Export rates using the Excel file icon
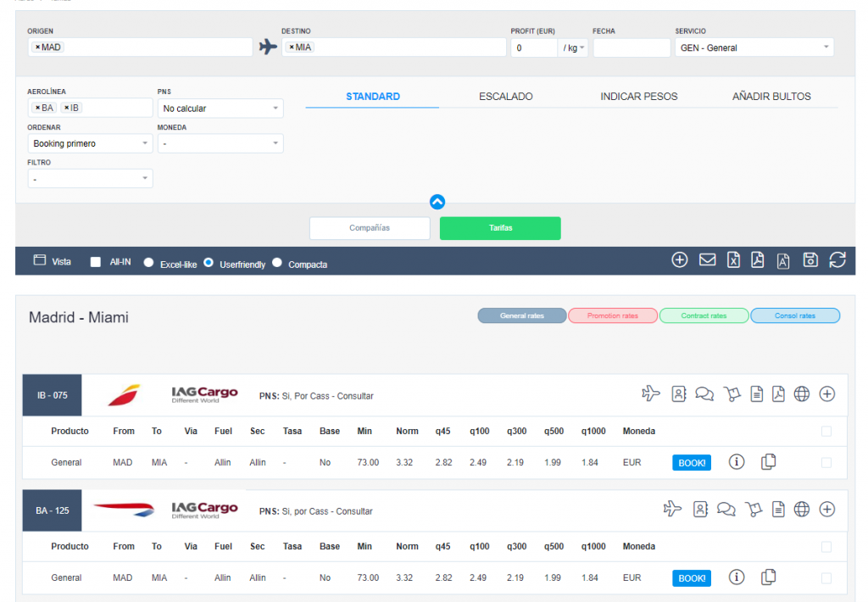This screenshot has height=602, width=868. click(x=733, y=260)
